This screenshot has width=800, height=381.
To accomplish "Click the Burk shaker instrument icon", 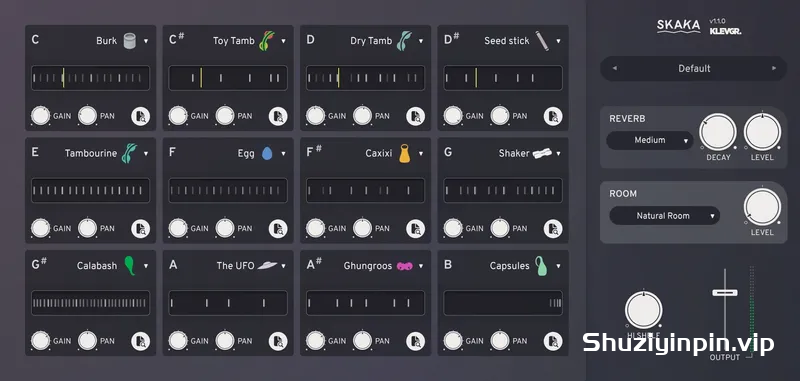I will click(130, 41).
